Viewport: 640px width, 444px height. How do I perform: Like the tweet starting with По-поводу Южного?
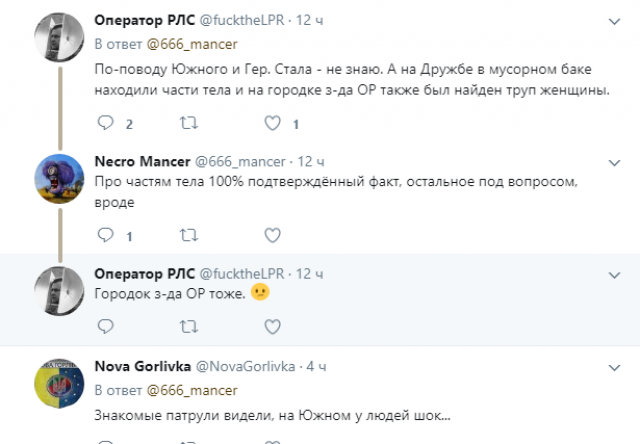[x=271, y=124]
